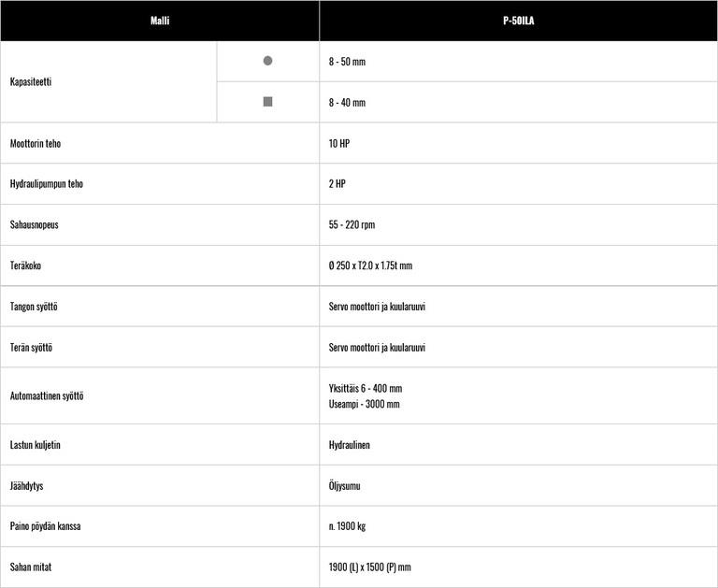The height and width of the screenshot is (588, 718).
Task: Click the 10 HP value
Action: click(339, 144)
